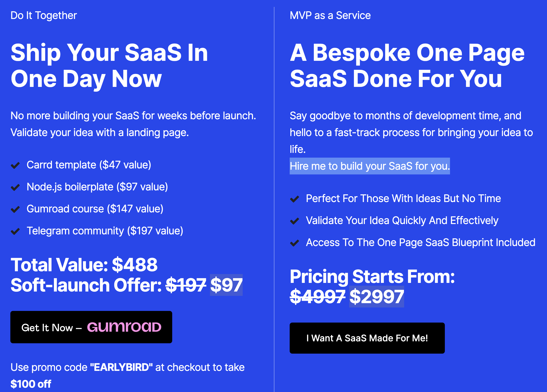Click the checkmark beside Node.js boilerplate

[x=15, y=187]
